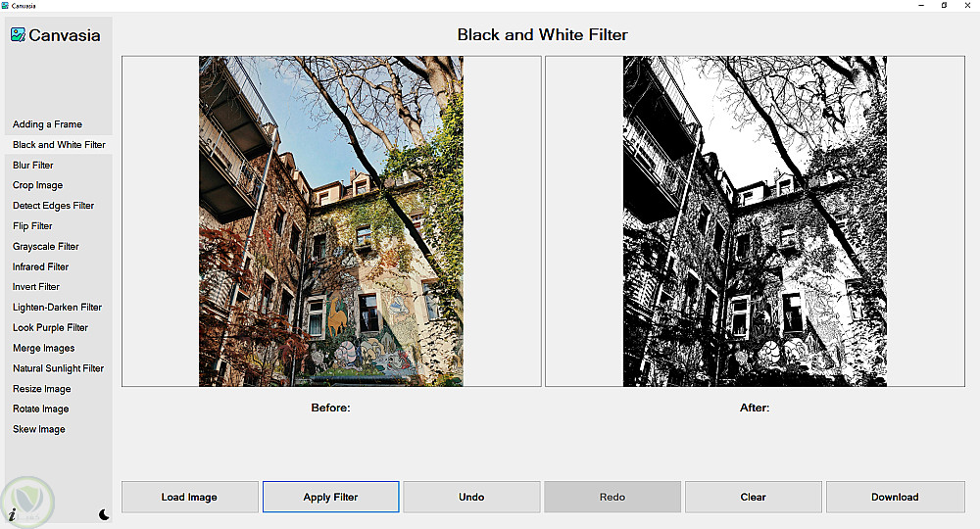
Task: Open Lighten-Darken Filter
Action: [x=59, y=308]
